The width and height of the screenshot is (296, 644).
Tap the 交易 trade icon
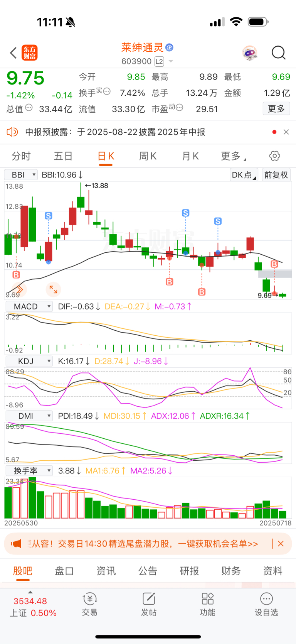click(x=90, y=605)
